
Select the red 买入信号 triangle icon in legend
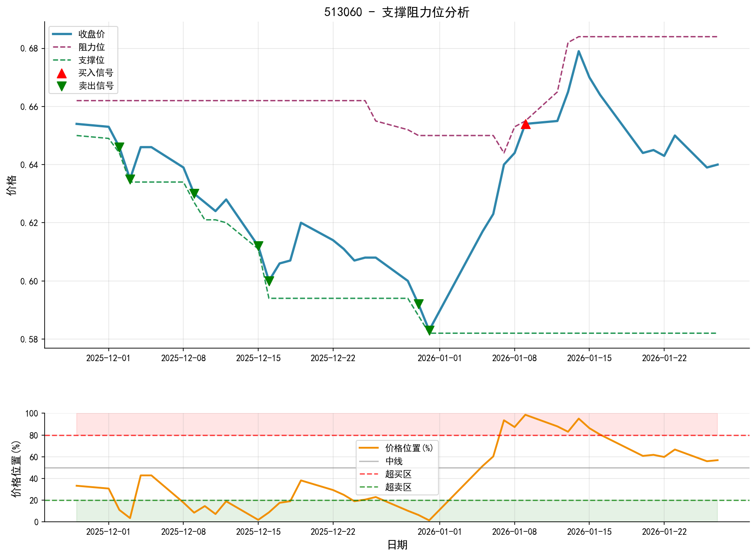pyautogui.click(x=62, y=74)
